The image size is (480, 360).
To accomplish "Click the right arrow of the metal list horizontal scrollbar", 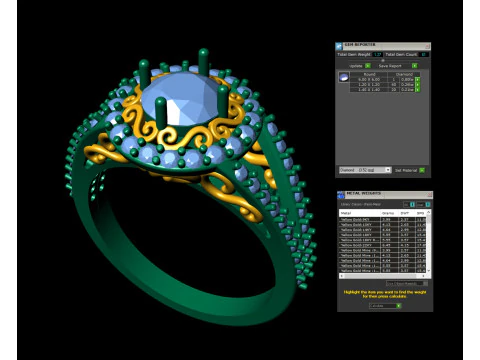I will pos(423,276).
